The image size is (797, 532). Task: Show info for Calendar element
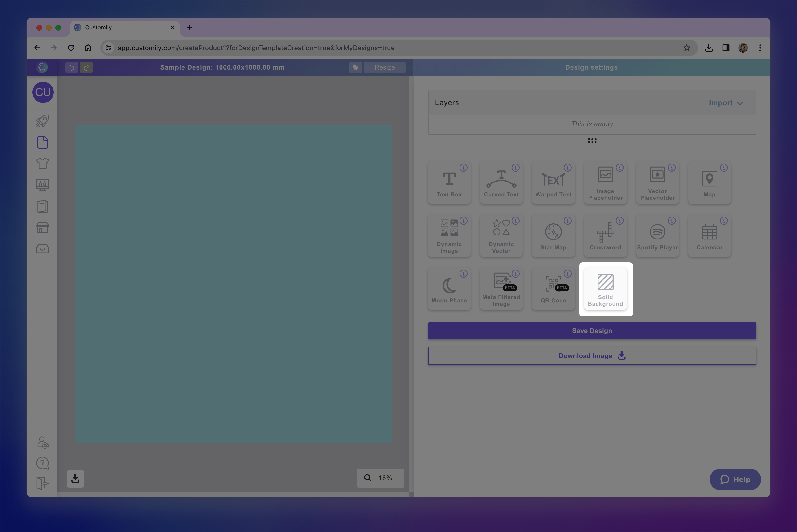tap(723, 221)
